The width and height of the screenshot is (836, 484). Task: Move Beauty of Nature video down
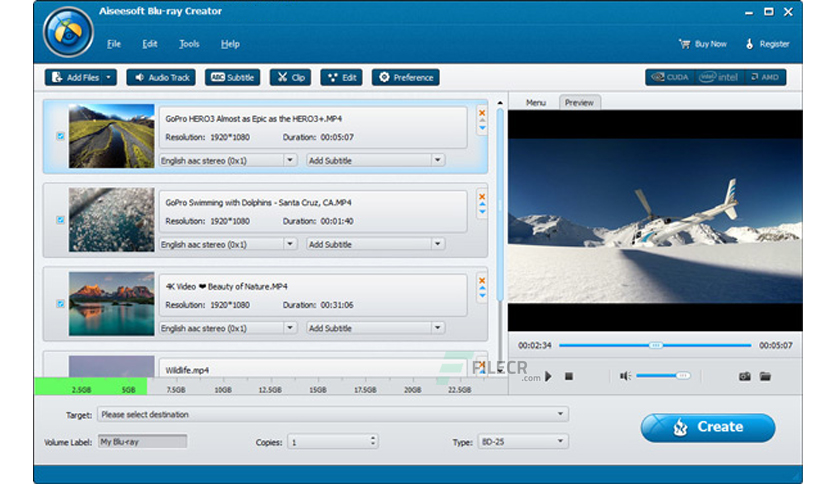pyautogui.click(x=482, y=295)
